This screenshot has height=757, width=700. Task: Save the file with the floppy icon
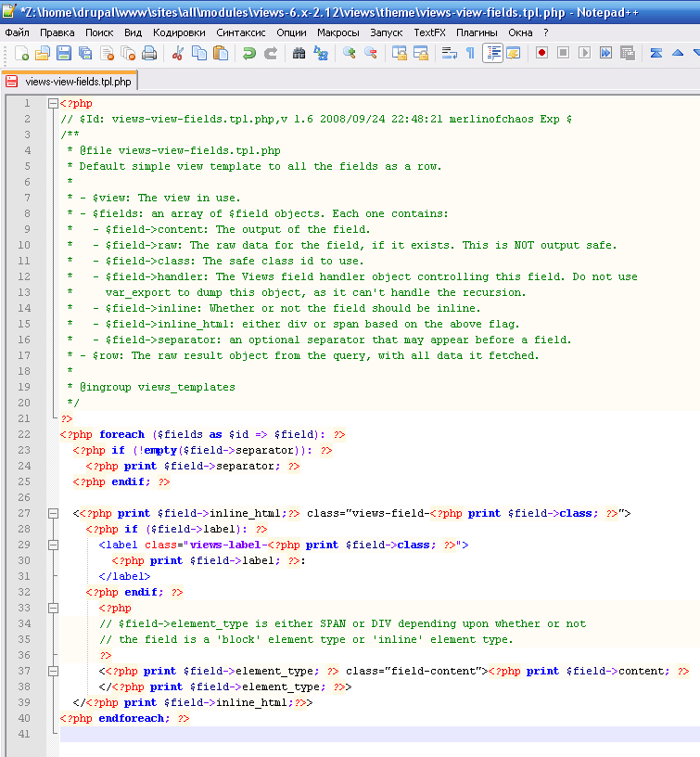(64, 53)
